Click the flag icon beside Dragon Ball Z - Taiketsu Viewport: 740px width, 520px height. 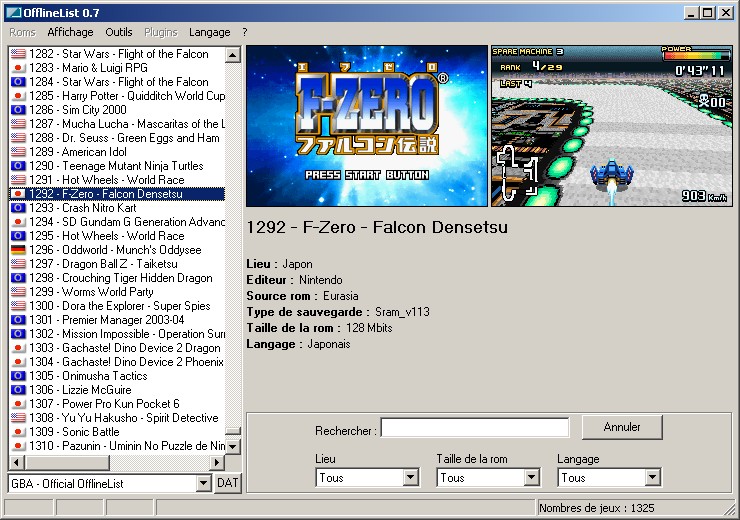[x=17, y=264]
